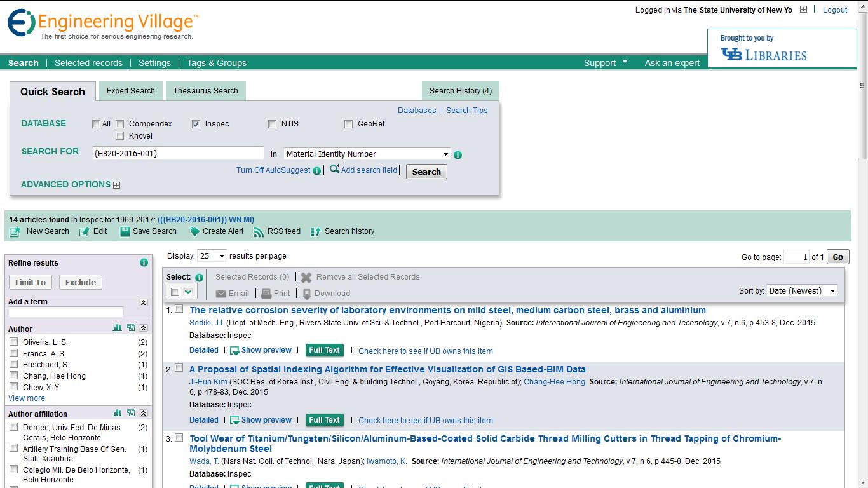The height and width of the screenshot is (488, 868).
Task: Subscribe using the RSS feed icon
Action: tap(259, 231)
